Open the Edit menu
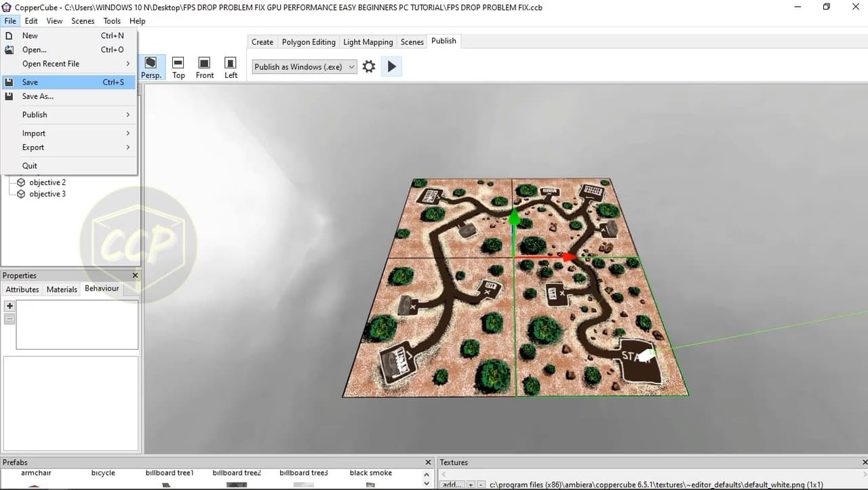Image resolution: width=868 pixels, height=490 pixels. tap(31, 21)
